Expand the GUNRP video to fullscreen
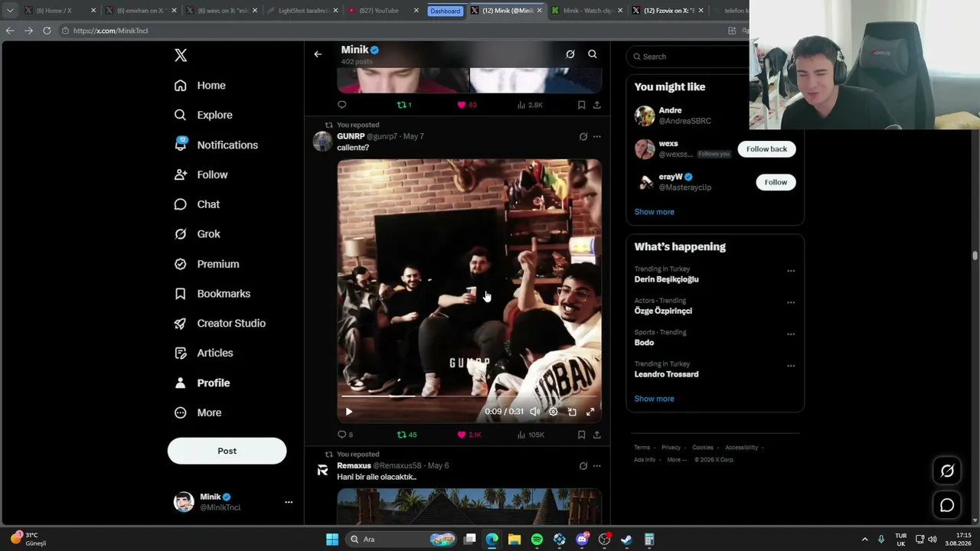Image resolution: width=980 pixels, height=551 pixels. (590, 412)
